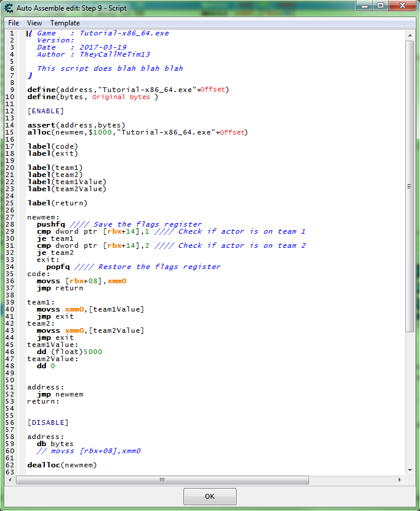Click the [ENABLE] line in script
420x511 pixels.
tap(45, 111)
